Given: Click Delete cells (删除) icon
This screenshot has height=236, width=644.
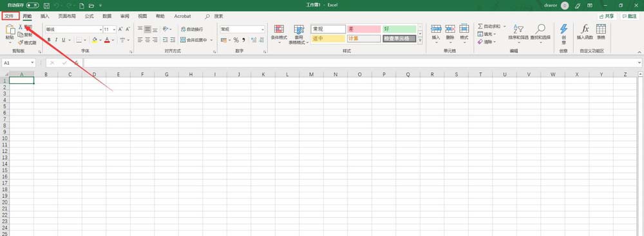Looking at the screenshot, I should 450,29.
